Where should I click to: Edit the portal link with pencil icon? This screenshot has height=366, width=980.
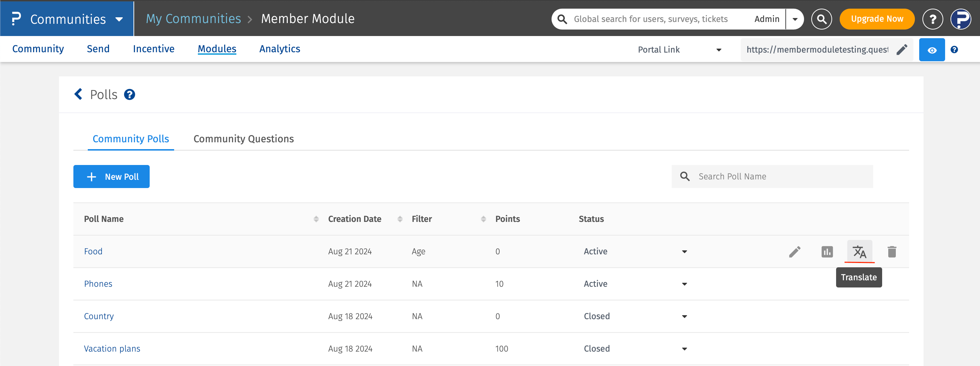(x=902, y=49)
